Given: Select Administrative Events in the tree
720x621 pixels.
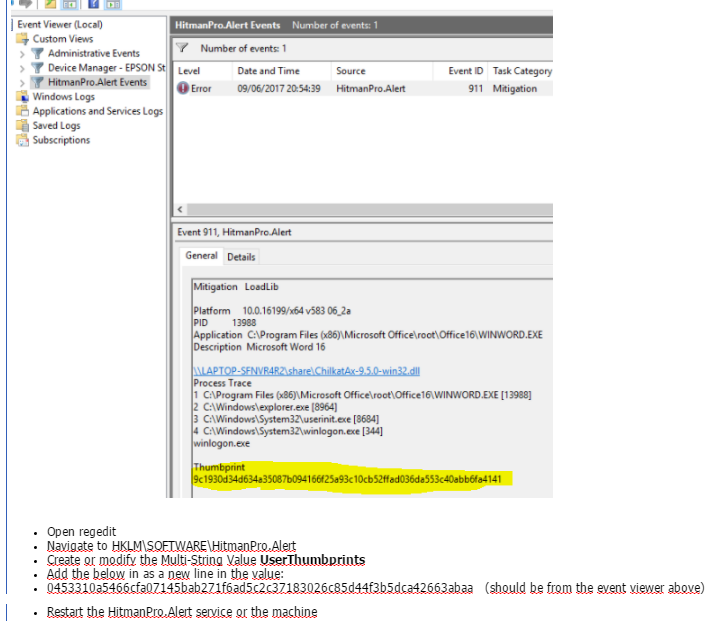Looking at the screenshot, I should 94,53.
